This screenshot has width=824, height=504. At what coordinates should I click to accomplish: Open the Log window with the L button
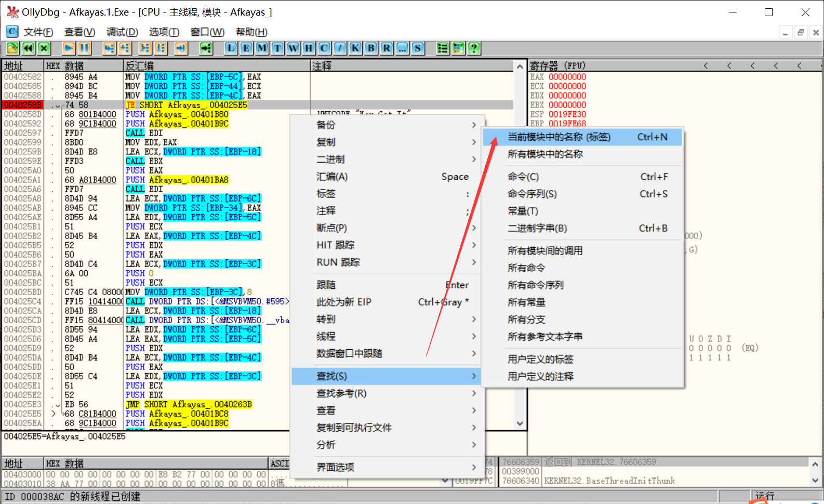pos(231,48)
